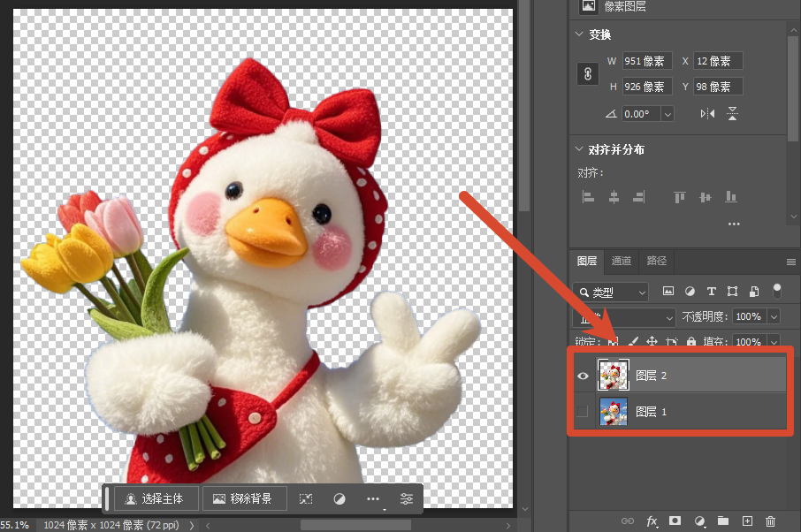Create adjustment layer from task bar
The width and height of the screenshot is (801, 532).
pos(339,498)
